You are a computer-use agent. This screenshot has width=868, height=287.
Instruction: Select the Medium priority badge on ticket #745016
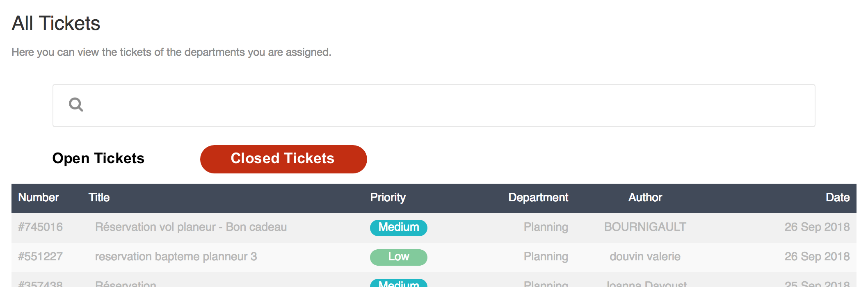pyautogui.click(x=398, y=228)
